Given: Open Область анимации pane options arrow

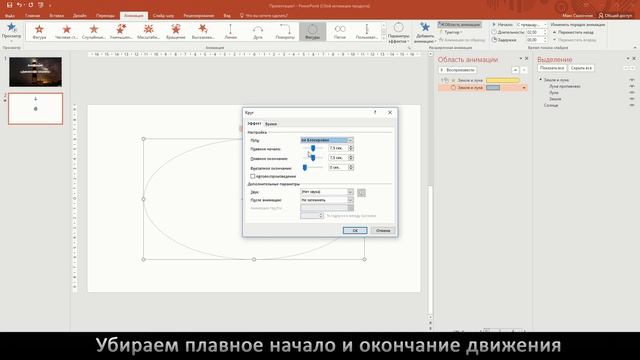Looking at the screenshot, I should coord(520,59).
